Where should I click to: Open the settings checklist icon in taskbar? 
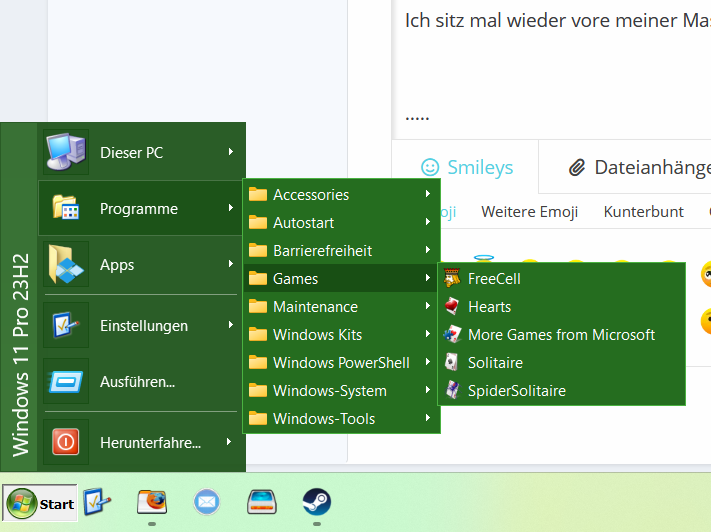tap(97, 502)
